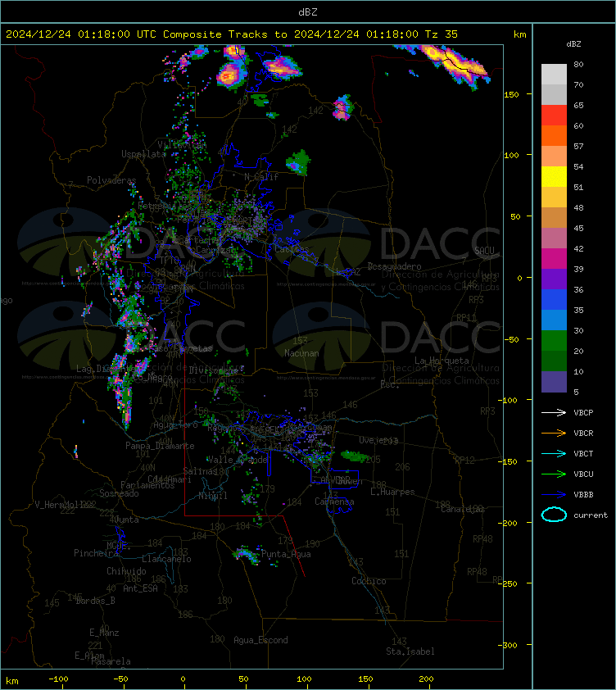The width and height of the screenshot is (616, 690).
Task: Click the dBZ title at the top
Action: tap(307, 12)
